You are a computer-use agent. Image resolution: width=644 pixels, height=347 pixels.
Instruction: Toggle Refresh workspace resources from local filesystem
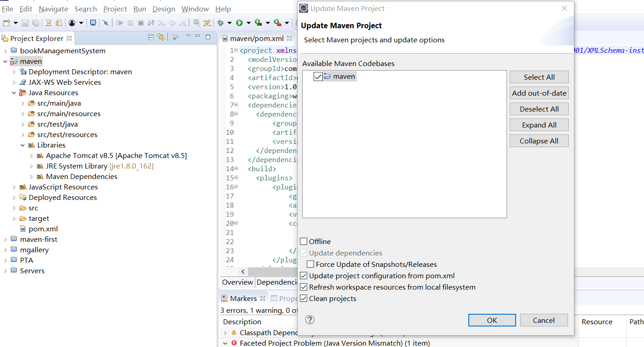click(x=304, y=287)
